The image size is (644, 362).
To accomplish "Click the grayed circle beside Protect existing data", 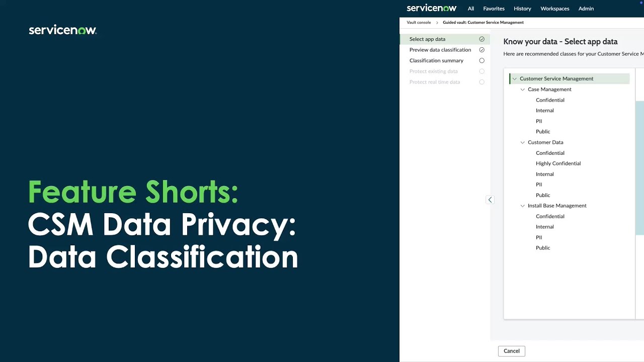I will (x=481, y=71).
